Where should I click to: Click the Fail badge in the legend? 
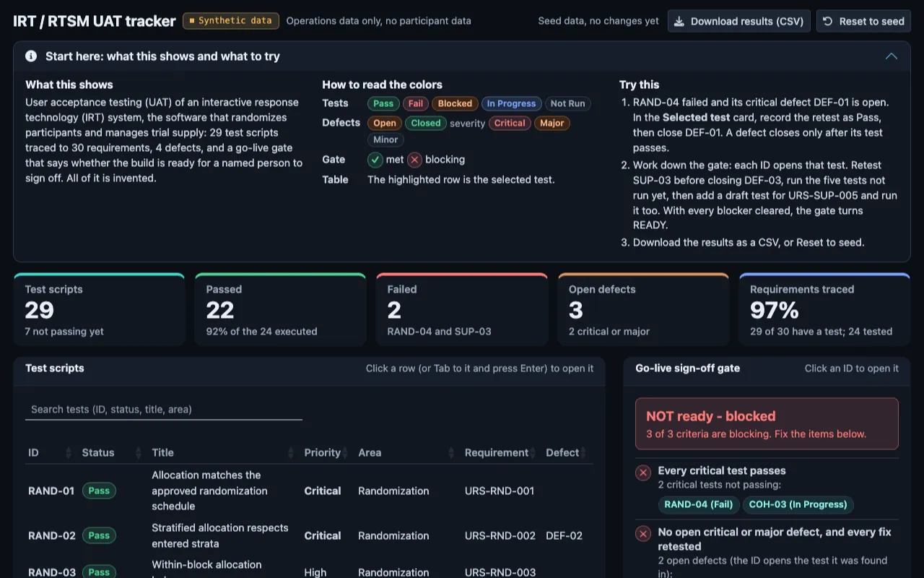tap(416, 103)
